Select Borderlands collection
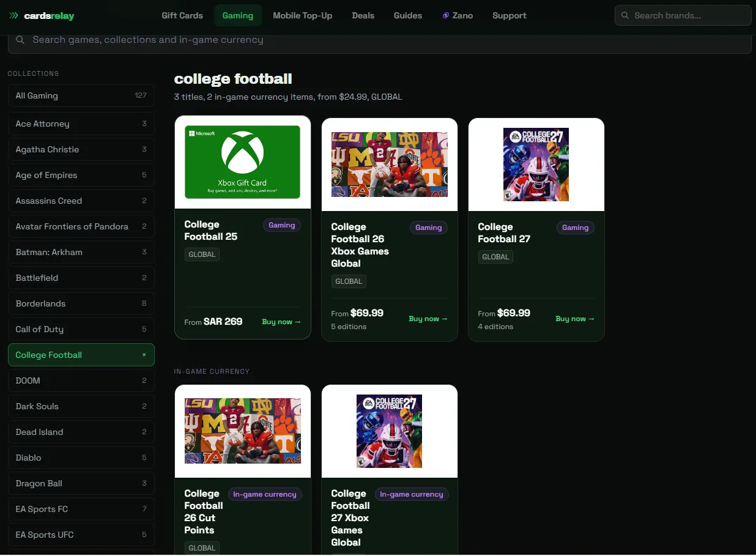Screen dimensions: 756x556 click(x=81, y=303)
